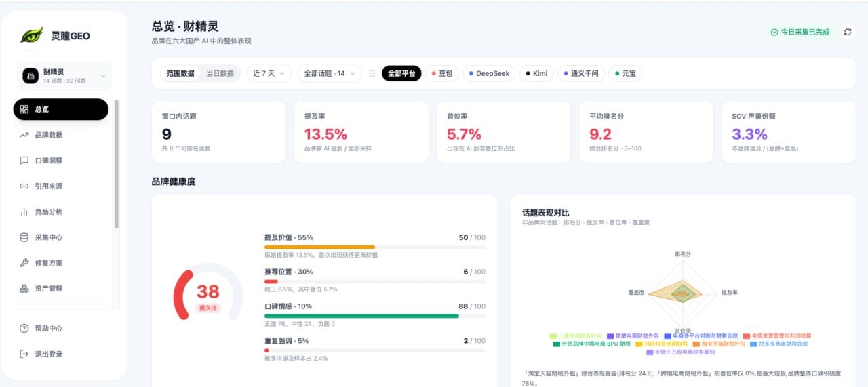Viewport: 868px width, 387px height.
Task: Click the 品牌健康度 section heading
Action: click(174, 182)
